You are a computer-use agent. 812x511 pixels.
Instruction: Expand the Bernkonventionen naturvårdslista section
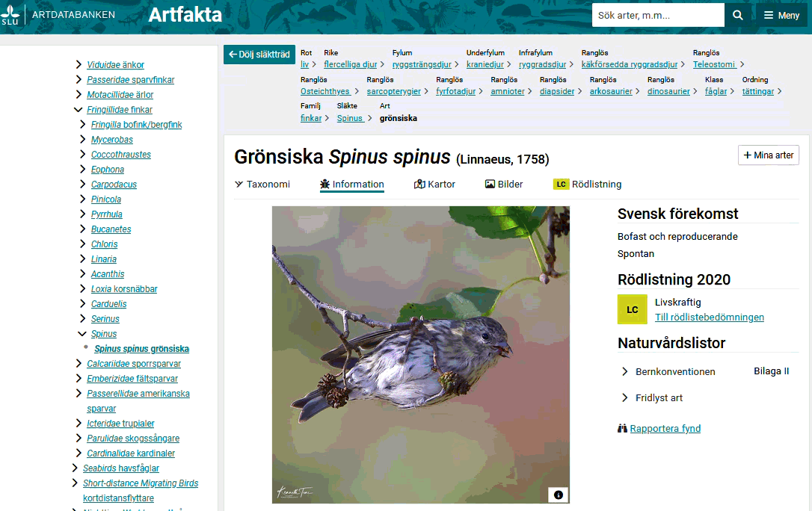click(x=626, y=371)
